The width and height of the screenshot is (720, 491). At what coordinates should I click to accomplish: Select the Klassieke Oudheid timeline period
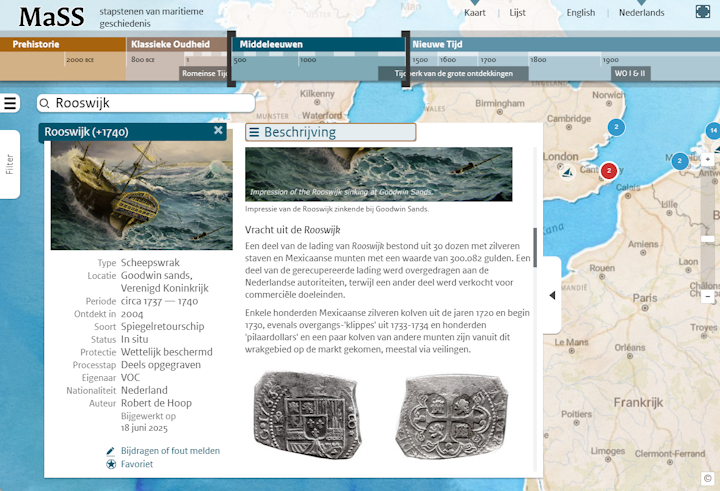coord(177,44)
